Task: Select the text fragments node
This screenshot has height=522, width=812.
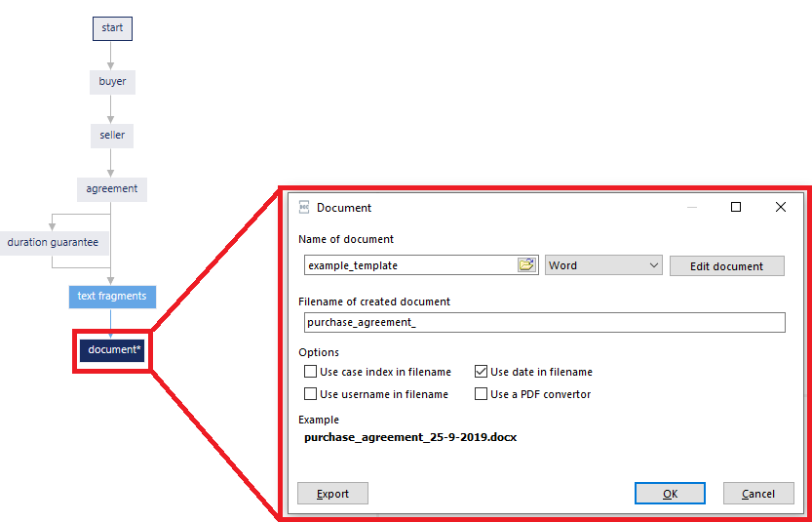Action: pos(112,296)
